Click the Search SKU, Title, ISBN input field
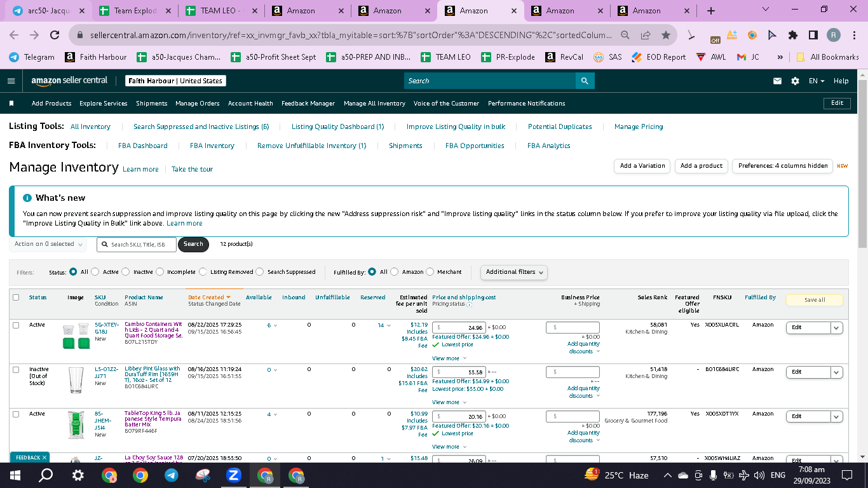This screenshot has width=868, height=488. pos(137,244)
